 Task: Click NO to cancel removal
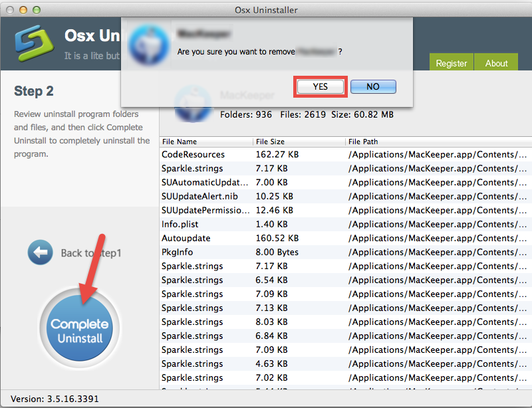tap(373, 86)
